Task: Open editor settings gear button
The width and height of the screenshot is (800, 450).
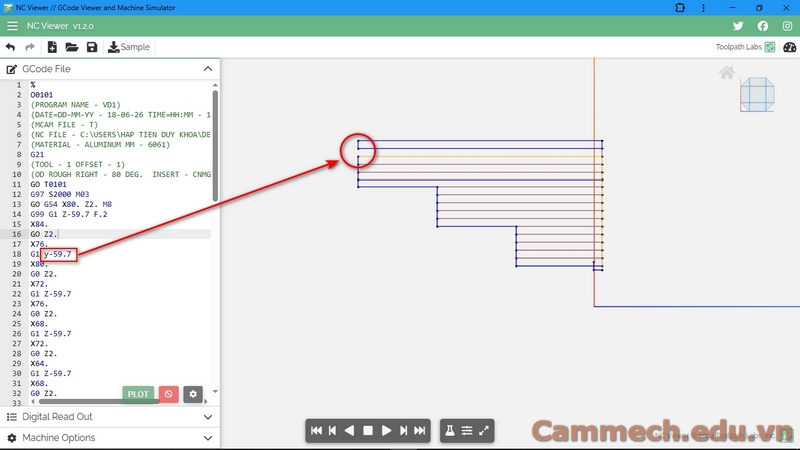Action: pyautogui.click(x=193, y=394)
